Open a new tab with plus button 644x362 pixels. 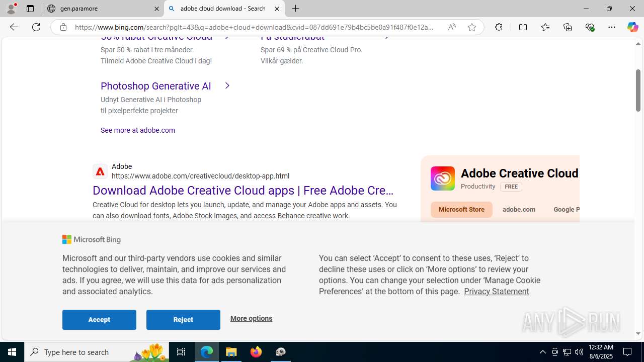[x=296, y=9]
